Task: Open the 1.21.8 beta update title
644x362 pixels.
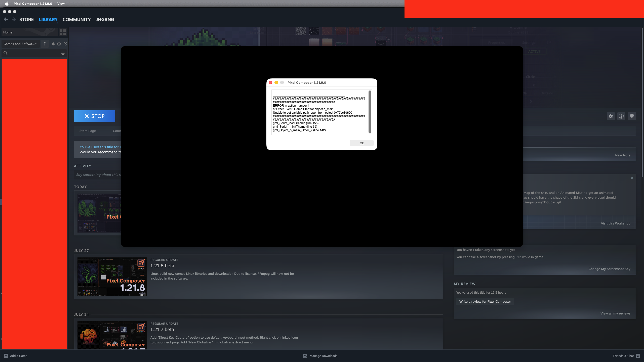Action: 162,266
